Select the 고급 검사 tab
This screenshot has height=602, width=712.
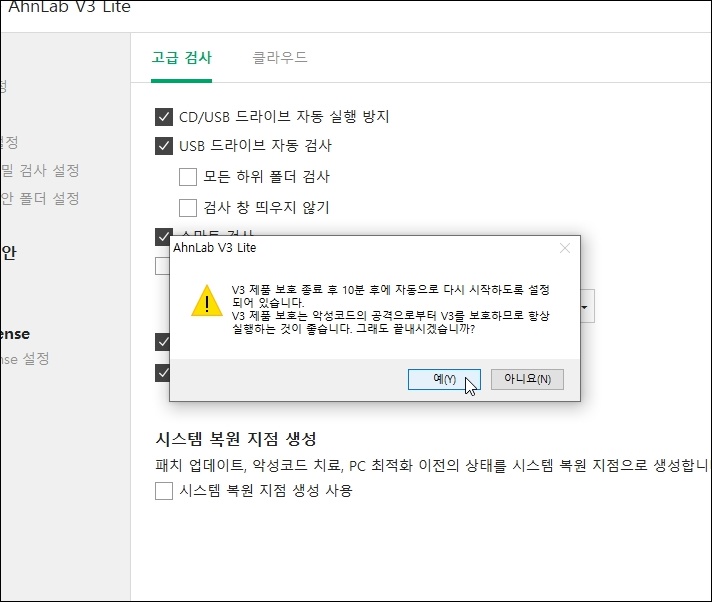(x=182, y=58)
